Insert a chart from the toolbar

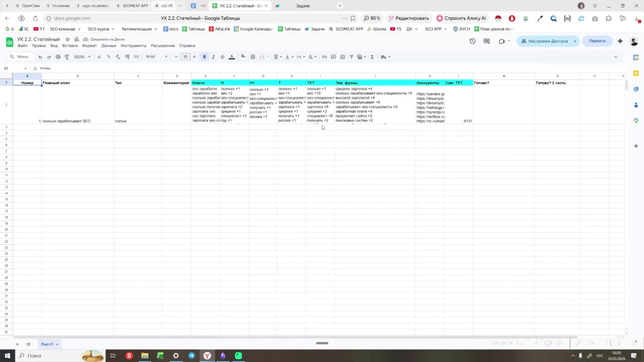point(342,57)
